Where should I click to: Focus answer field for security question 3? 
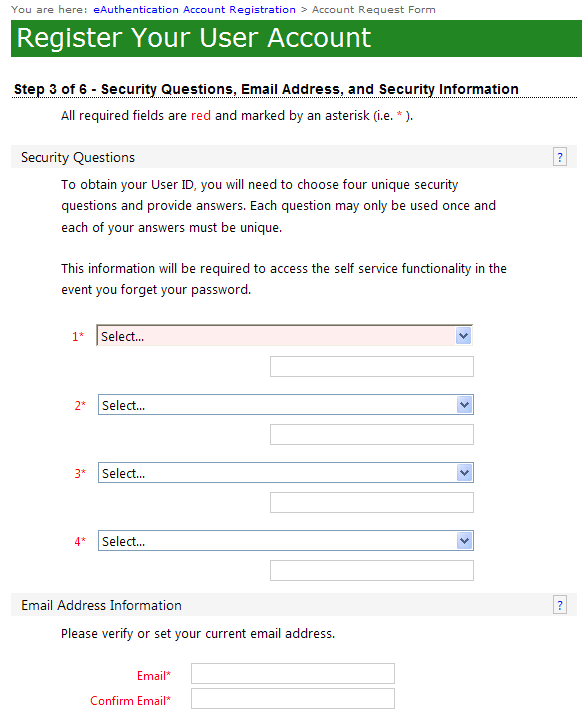(x=372, y=503)
